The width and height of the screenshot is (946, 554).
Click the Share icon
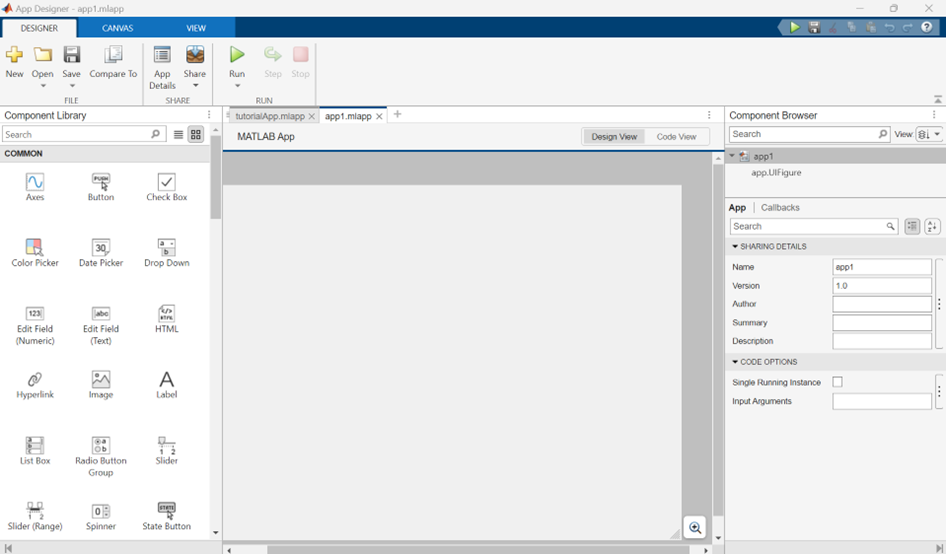click(x=195, y=55)
